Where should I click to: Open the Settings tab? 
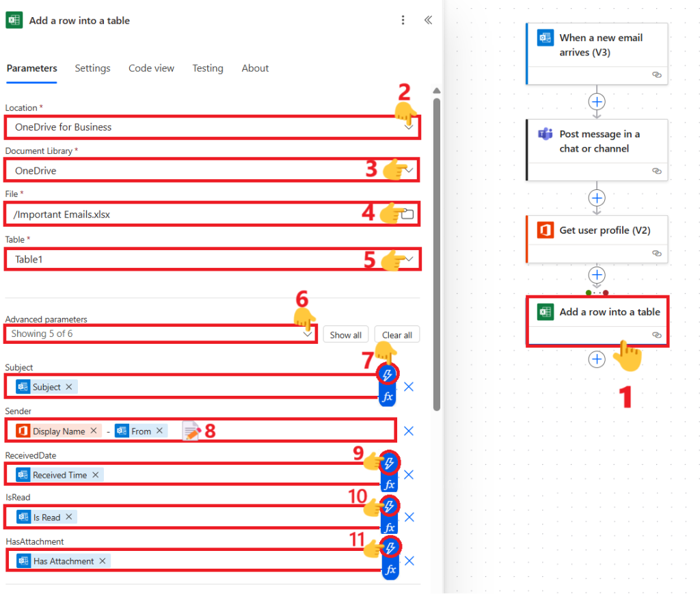pyautogui.click(x=92, y=68)
